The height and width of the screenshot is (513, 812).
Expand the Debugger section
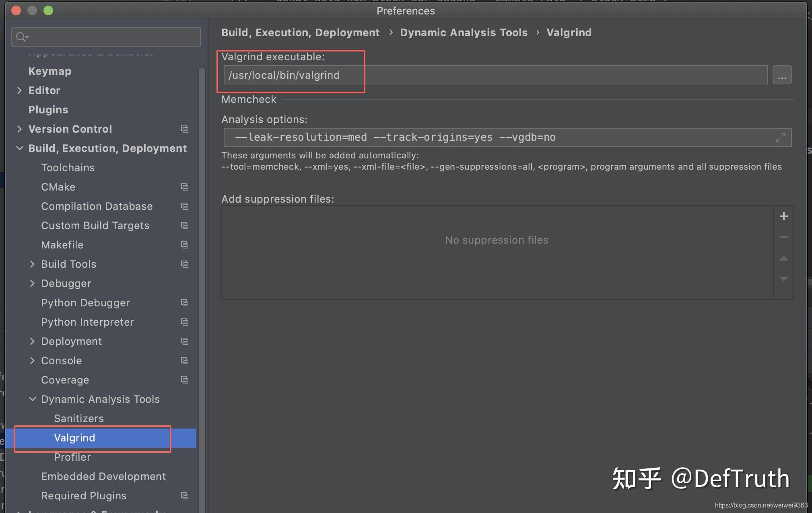33,283
